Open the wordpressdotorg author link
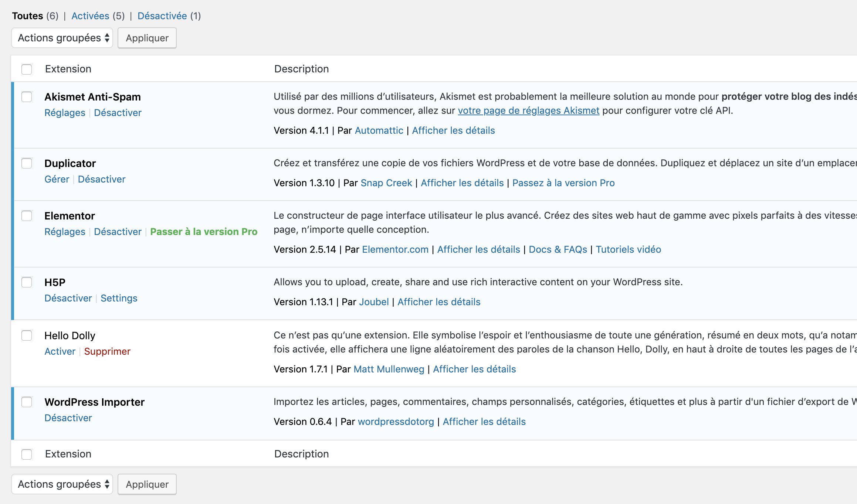The image size is (857, 504). (x=396, y=422)
